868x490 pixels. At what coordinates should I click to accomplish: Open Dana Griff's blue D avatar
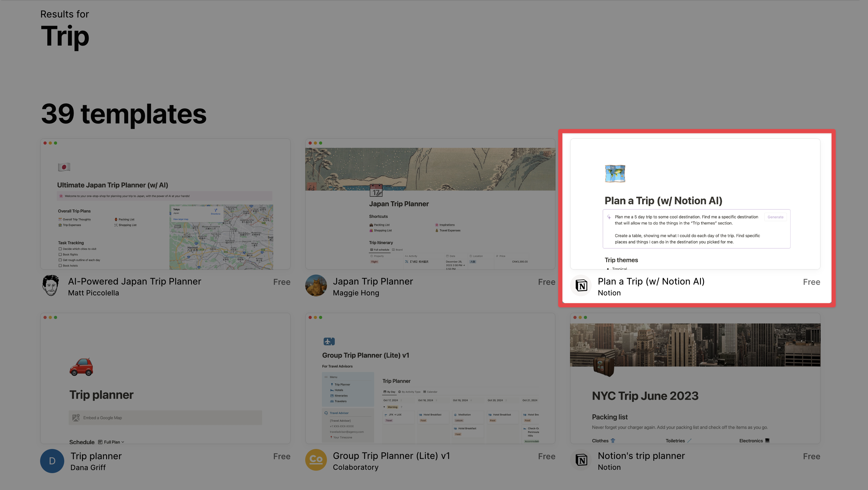pyautogui.click(x=52, y=461)
